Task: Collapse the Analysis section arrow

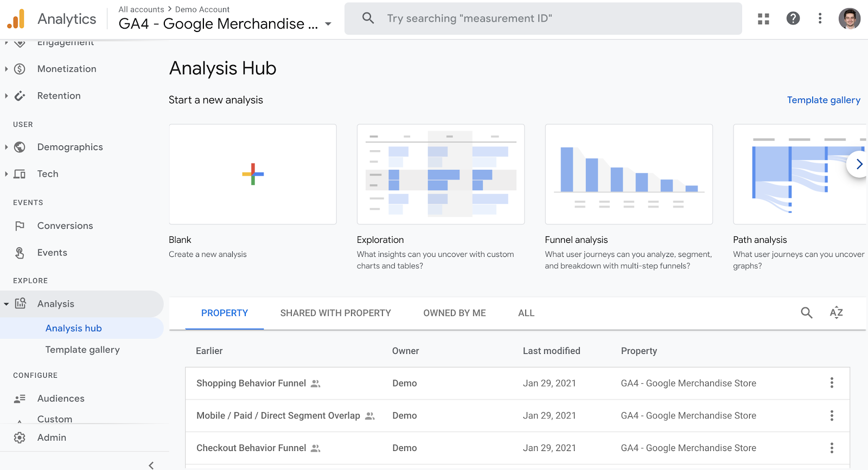Action: [6, 304]
